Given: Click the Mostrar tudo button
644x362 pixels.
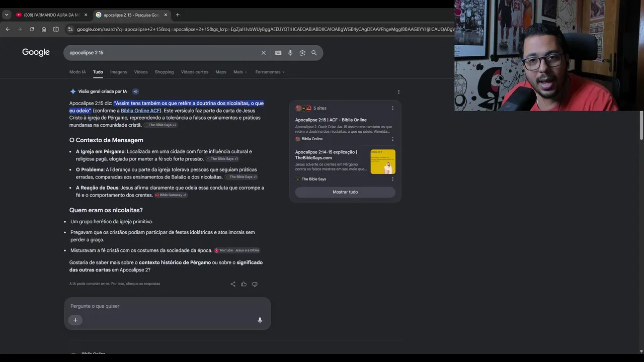Looking at the screenshot, I should click(x=345, y=192).
